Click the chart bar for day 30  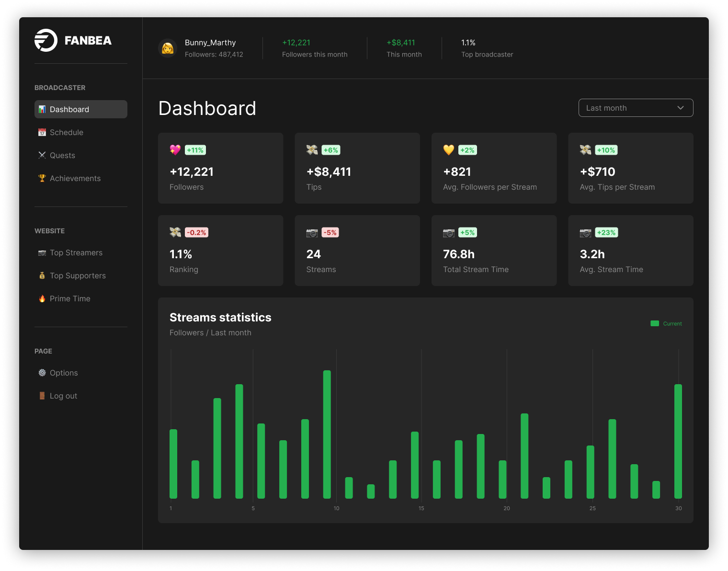tap(678, 441)
